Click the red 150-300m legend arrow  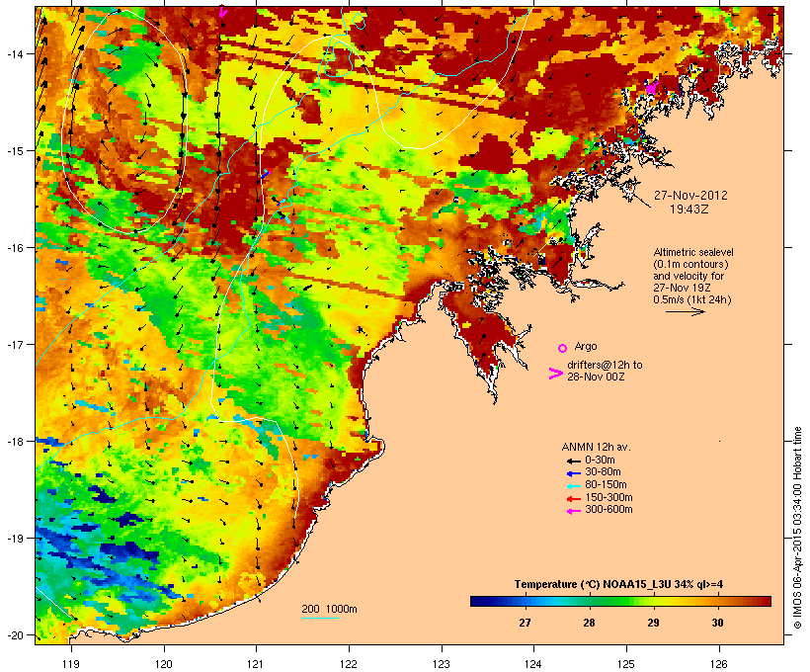point(573,499)
